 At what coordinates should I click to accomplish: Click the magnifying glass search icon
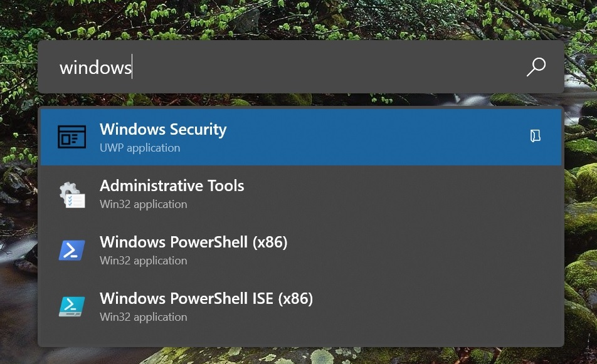coord(536,66)
